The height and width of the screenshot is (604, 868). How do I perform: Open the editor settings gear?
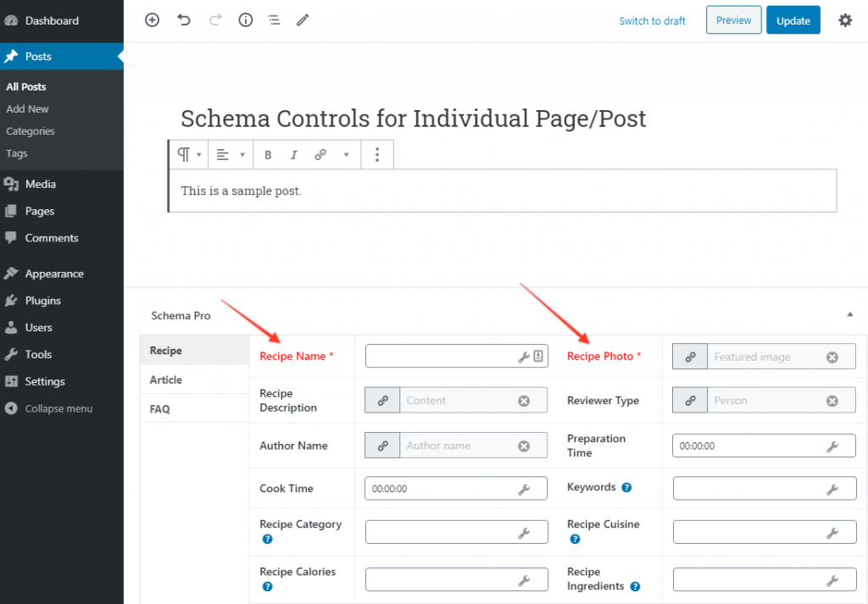point(845,19)
